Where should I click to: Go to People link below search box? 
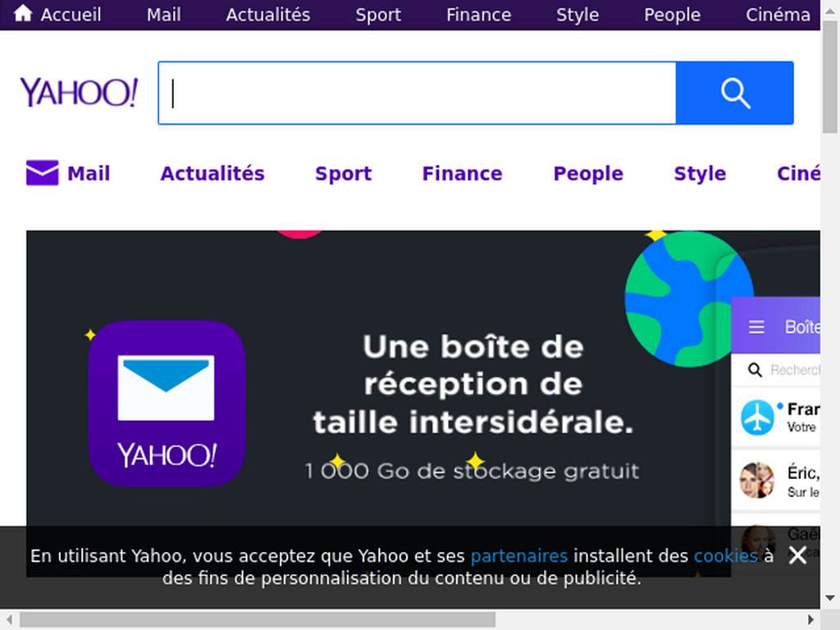588,174
